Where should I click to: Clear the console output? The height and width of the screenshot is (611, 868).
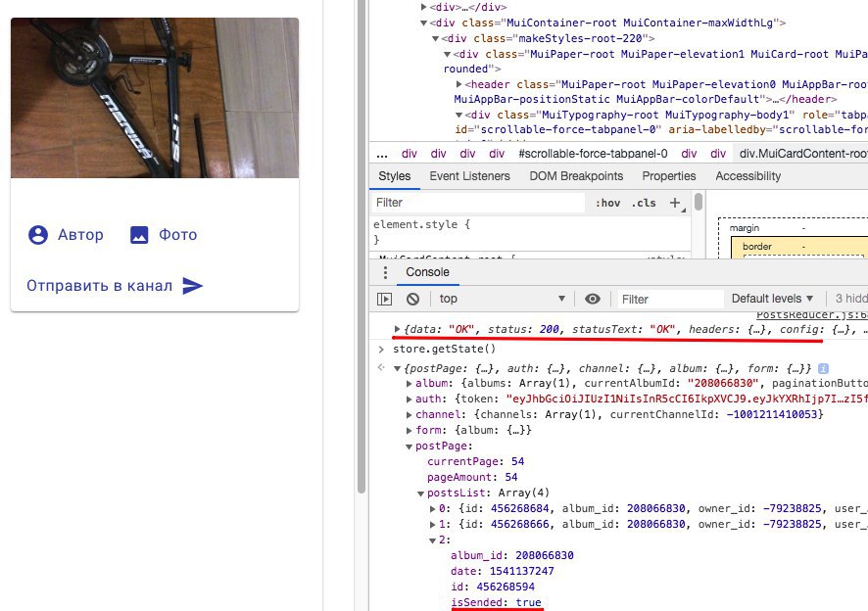(x=413, y=299)
